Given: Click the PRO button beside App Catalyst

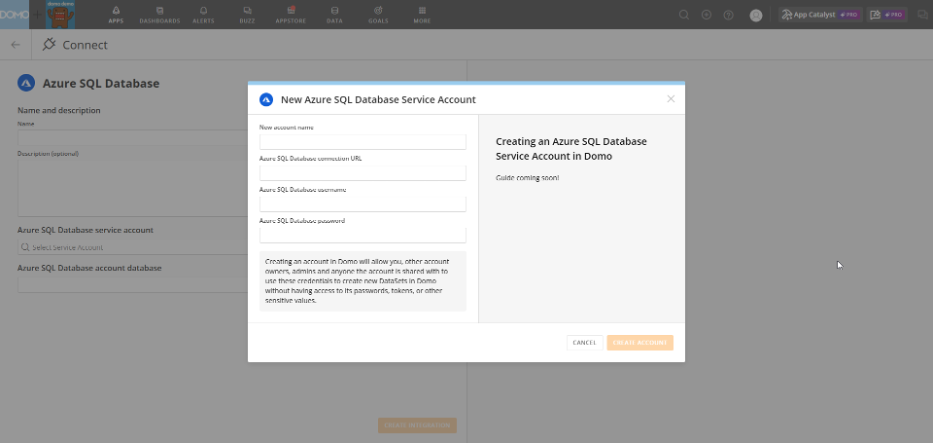Looking at the screenshot, I should click(x=886, y=15).
